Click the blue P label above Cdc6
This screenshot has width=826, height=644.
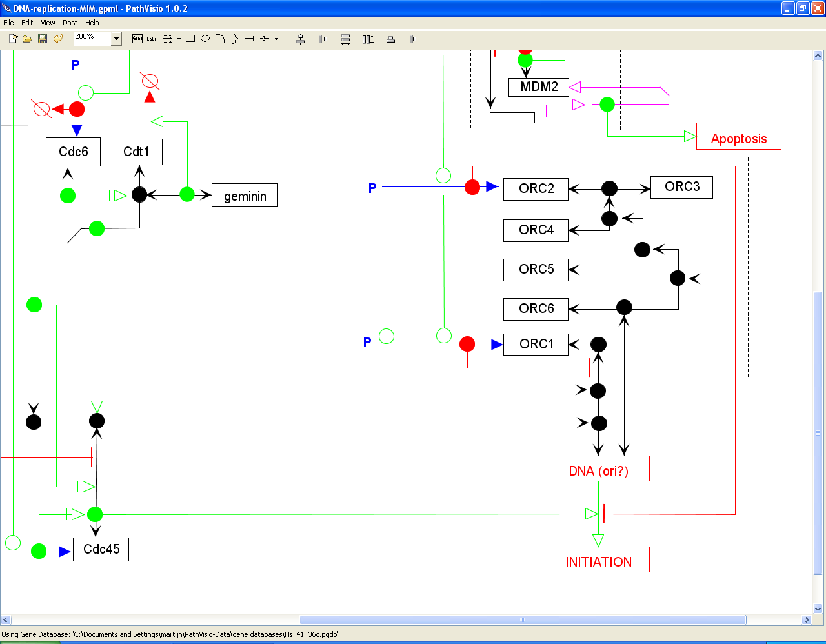pos(76,65)
